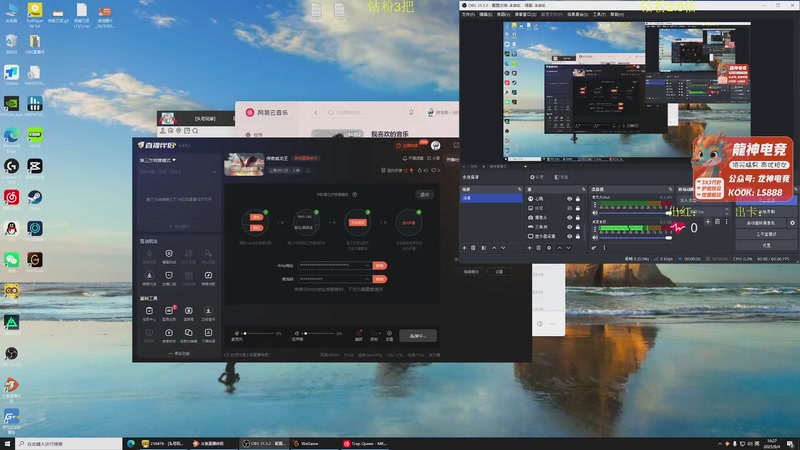Open scene filters icon in OBS Scenes toolbar

[484, 248]
